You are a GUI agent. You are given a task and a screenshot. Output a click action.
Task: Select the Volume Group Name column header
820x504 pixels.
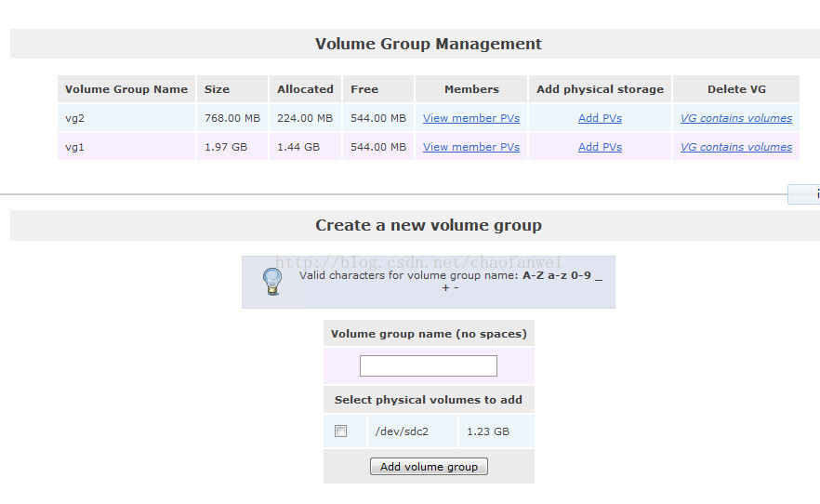click(x=126, y=89)
